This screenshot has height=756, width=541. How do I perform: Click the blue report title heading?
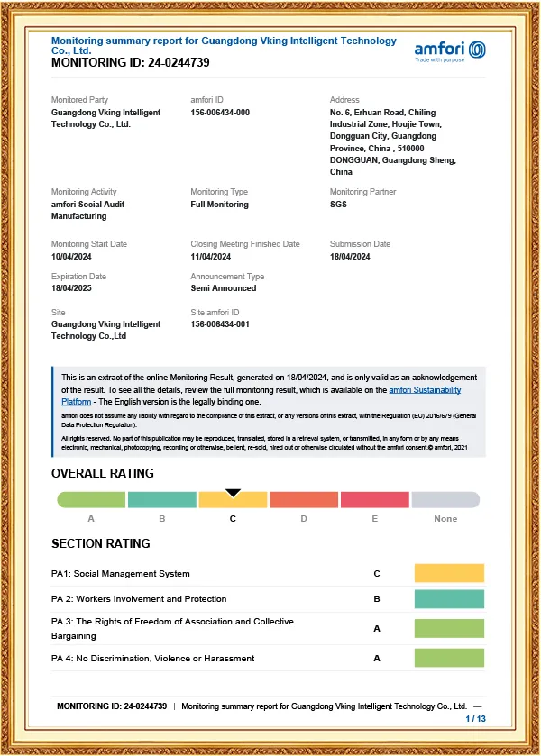coord(224,46)
